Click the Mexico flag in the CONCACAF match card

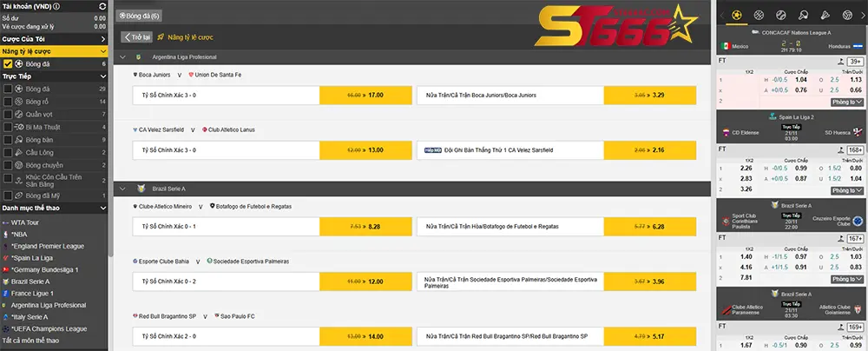[726, 47]
